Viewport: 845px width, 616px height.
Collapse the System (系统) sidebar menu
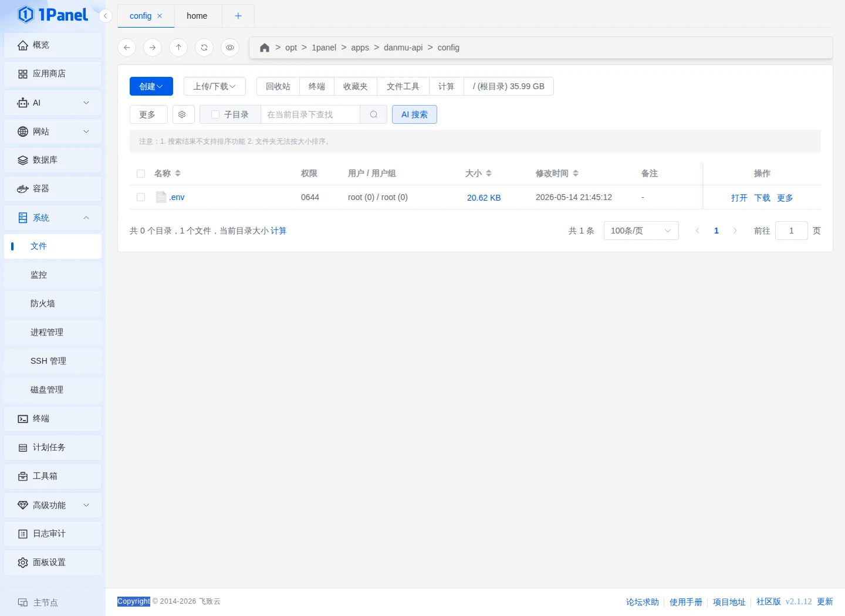tap(53, 218)
